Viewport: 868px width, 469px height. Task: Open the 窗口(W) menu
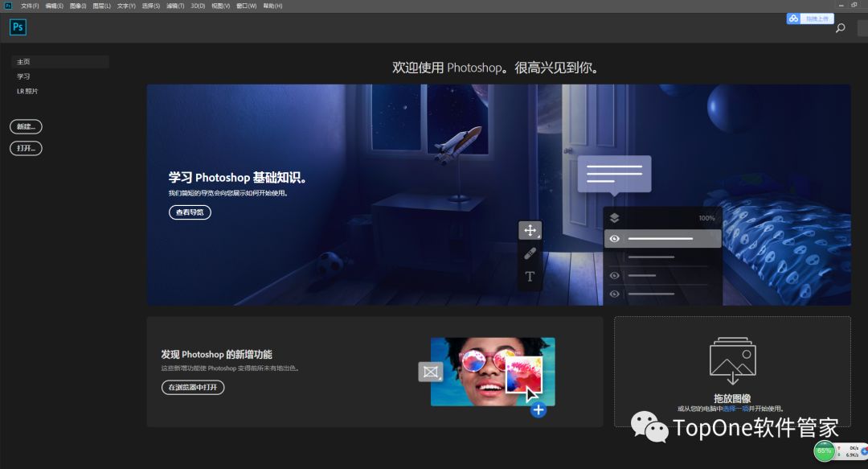[x=247, y=6]
